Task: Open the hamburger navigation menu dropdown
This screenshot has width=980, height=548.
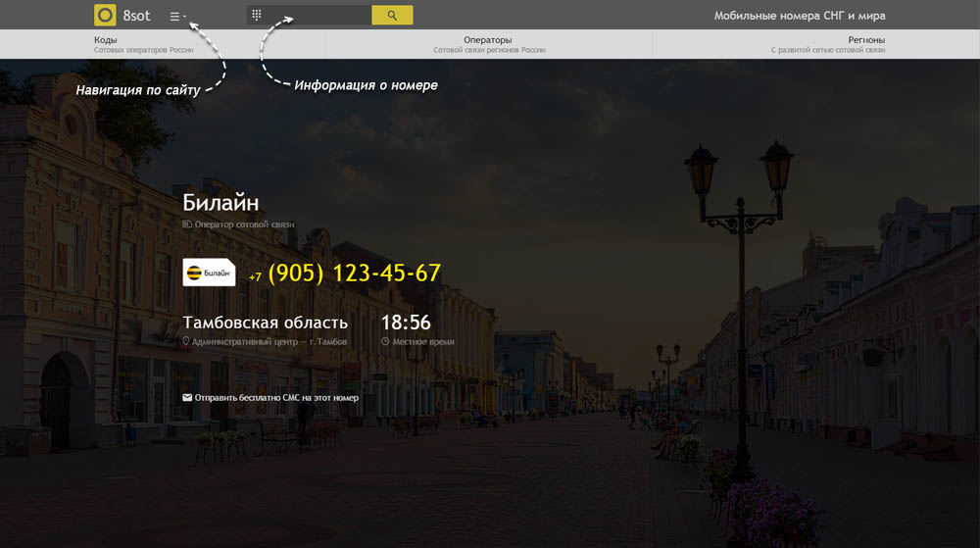Action: pos(177,17)
